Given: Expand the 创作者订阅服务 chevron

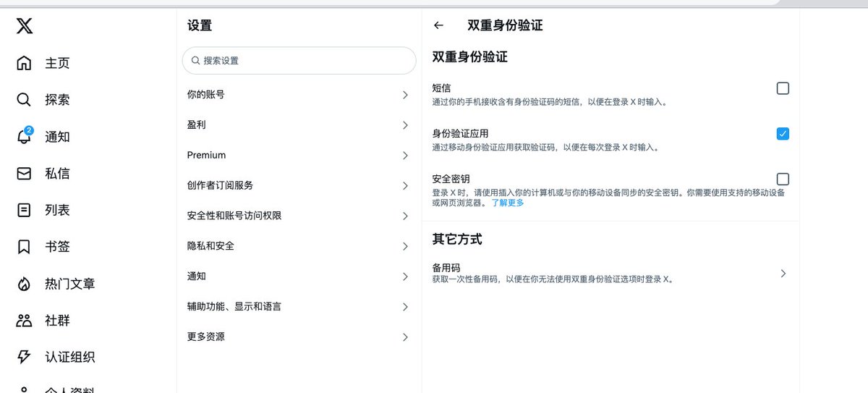Looking at the screenshot, I should (x=405, y=185).
